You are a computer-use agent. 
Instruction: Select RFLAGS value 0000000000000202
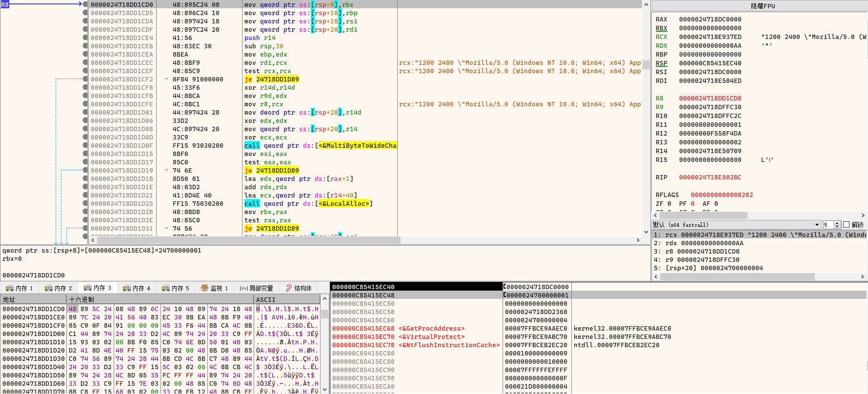tap(722, 195)
